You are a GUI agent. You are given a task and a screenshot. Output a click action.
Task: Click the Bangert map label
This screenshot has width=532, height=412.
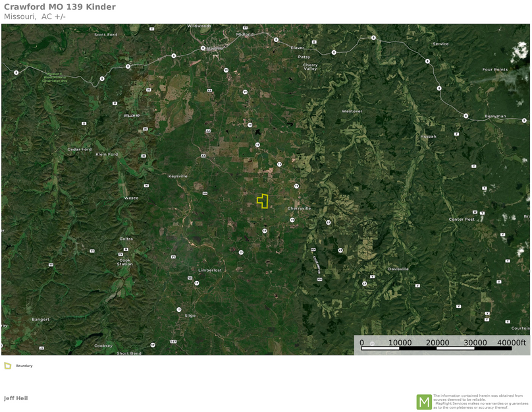[x=40, y=319]
